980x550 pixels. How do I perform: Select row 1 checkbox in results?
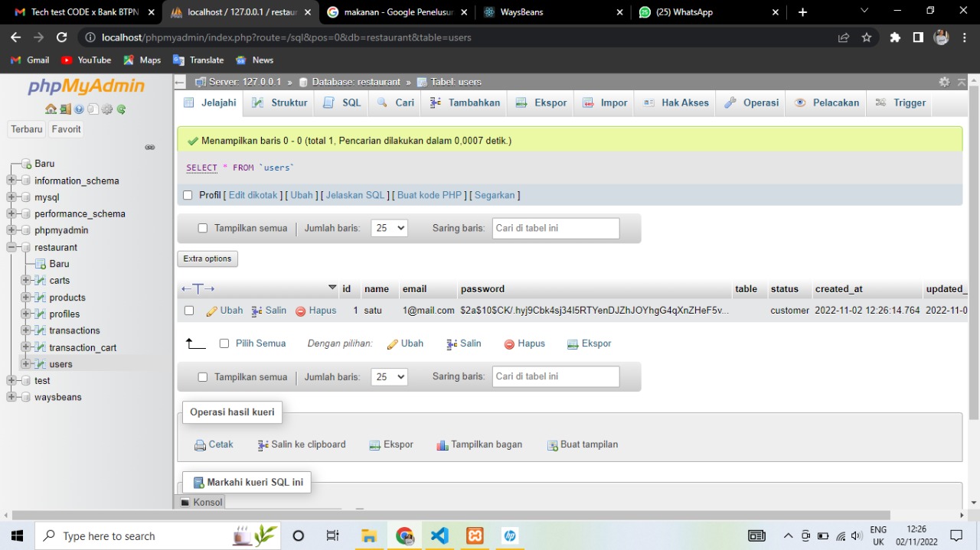coord(189,311)
